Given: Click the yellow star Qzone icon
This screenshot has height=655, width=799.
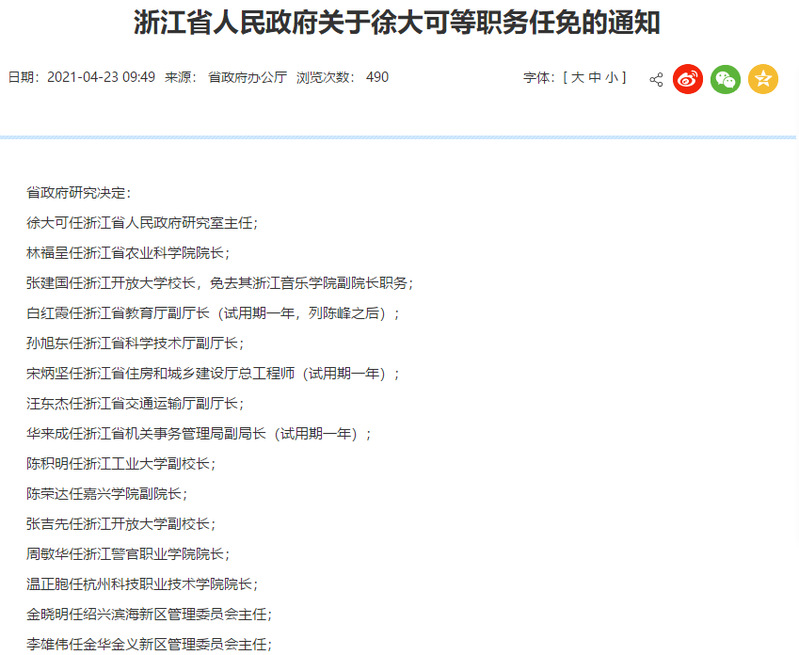Looking at the screenshot, I should (x=763, y=79).
